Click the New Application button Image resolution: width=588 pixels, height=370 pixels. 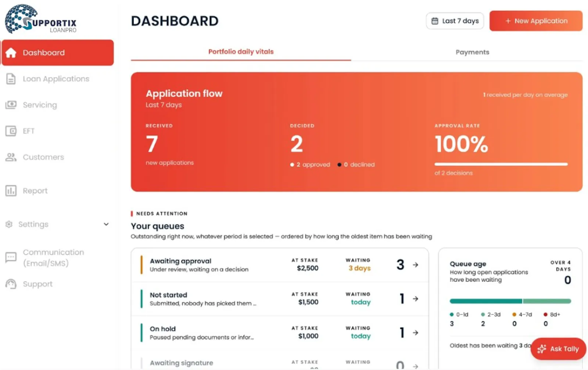[536, 21]
